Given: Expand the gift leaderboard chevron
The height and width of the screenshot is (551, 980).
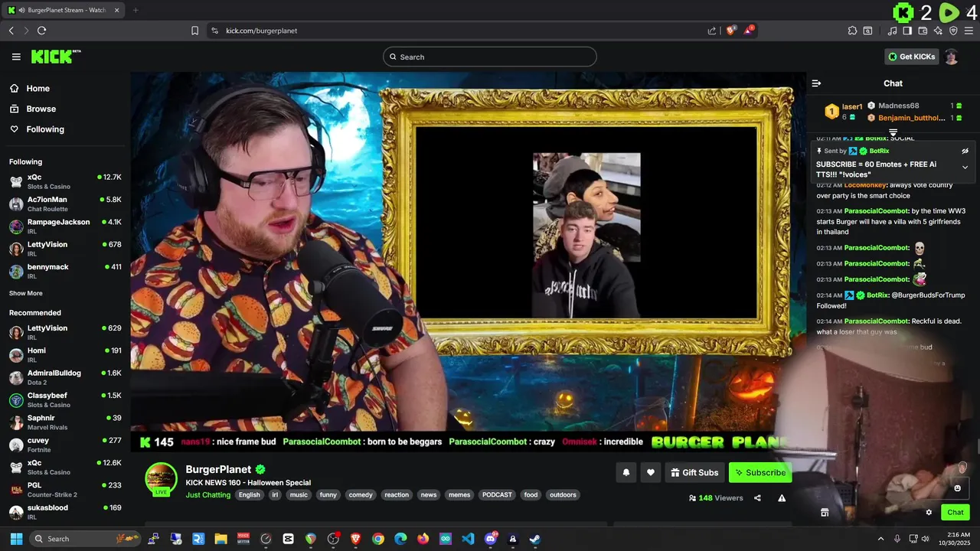Looking at the screenshot, I should [x=893, y=133].
